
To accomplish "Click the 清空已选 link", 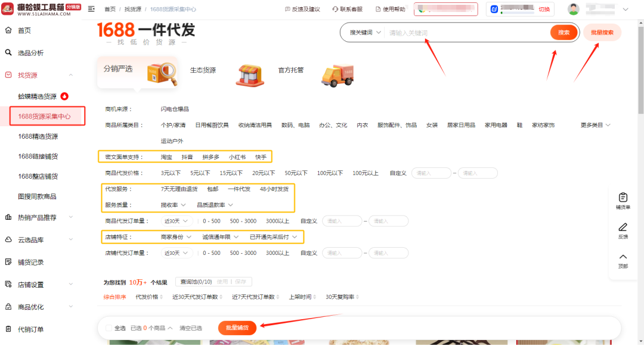I will pyautogui.click(x=191, y=328).
